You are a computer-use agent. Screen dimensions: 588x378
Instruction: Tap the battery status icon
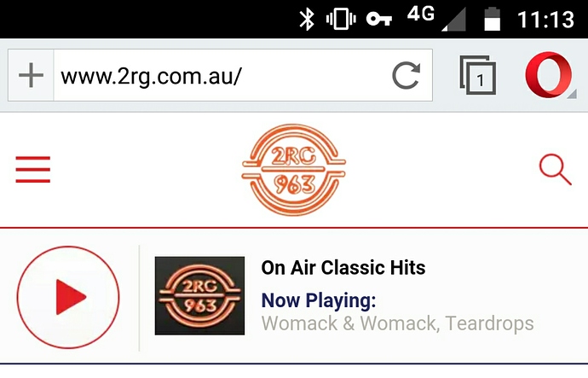click(493, 19)
